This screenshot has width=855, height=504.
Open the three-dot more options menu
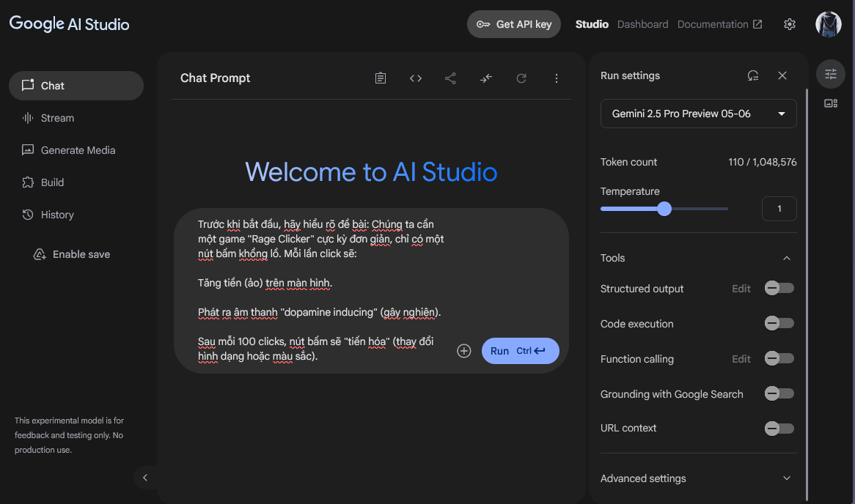click(x=556, y=78)
